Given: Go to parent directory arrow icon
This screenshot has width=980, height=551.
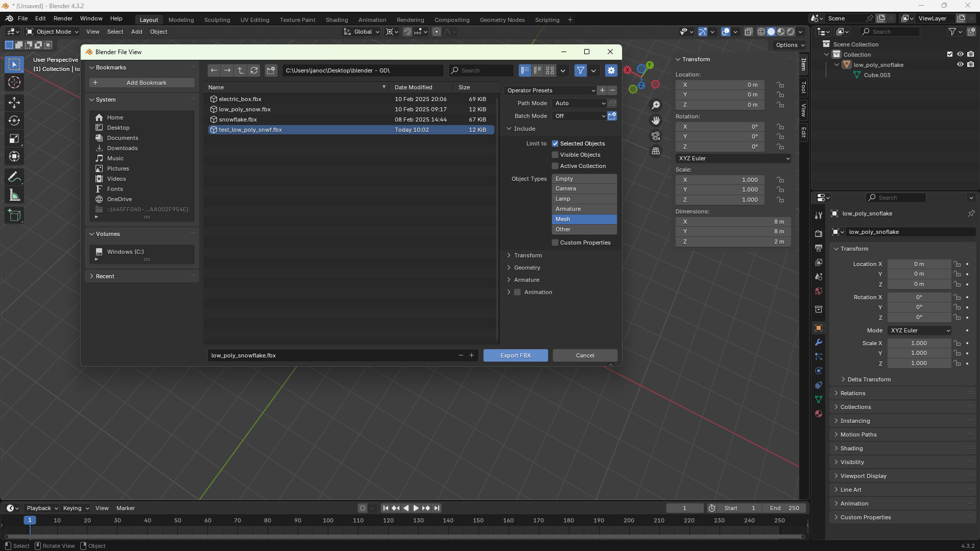Looking at the screenshot, I should coord(241,70).
